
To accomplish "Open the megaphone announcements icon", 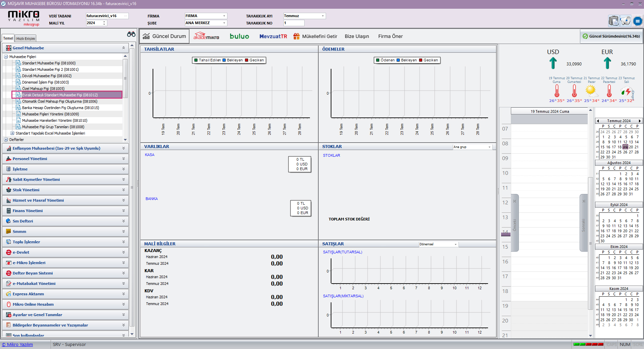I will tap(625, 21).
